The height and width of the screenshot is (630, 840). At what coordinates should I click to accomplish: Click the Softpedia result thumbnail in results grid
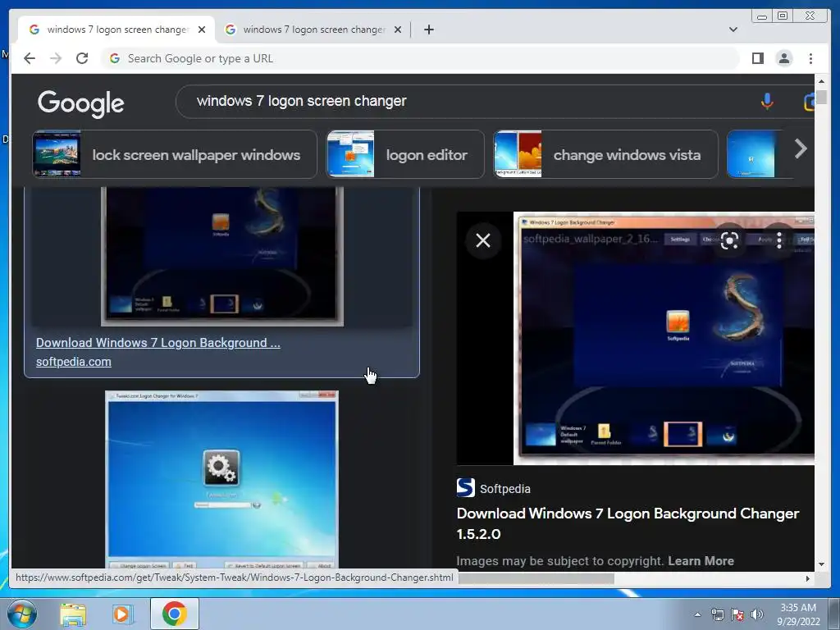[x=221, y=256]
